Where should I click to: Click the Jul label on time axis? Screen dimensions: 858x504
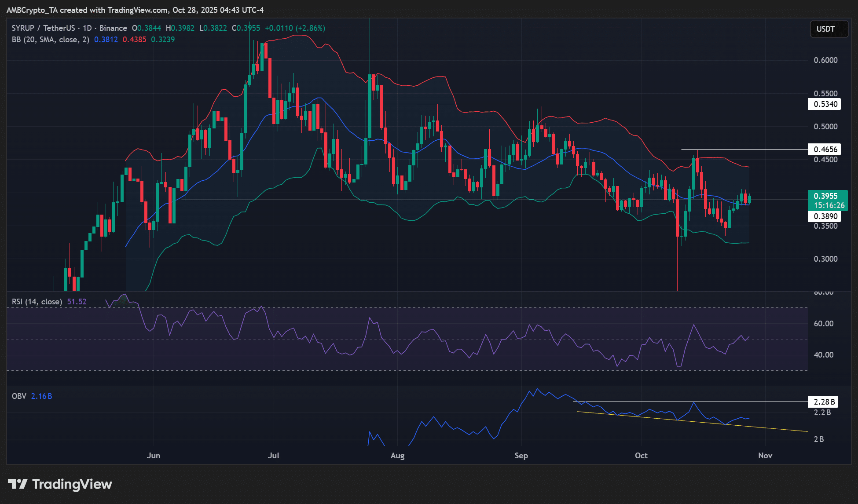(273, 456)
